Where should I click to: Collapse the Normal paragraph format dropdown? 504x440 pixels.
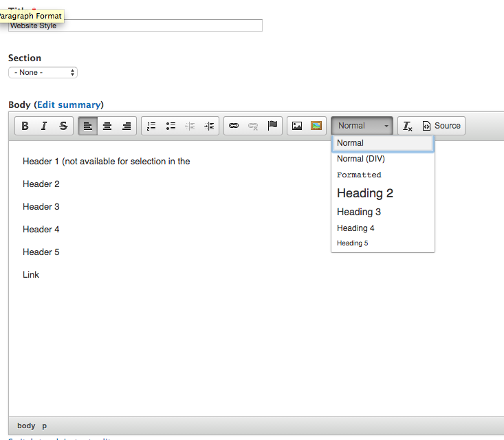[x=362, y=126]
